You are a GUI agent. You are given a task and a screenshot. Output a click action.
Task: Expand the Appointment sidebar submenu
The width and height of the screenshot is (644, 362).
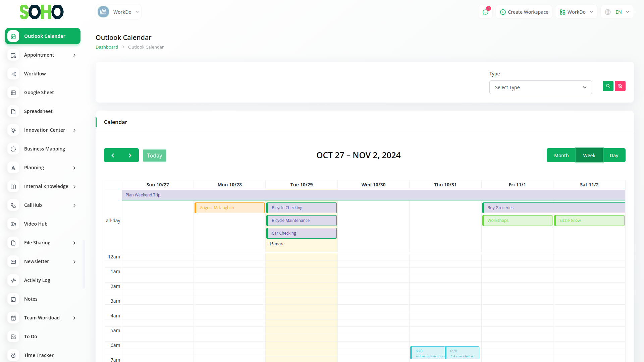(74, 55)
